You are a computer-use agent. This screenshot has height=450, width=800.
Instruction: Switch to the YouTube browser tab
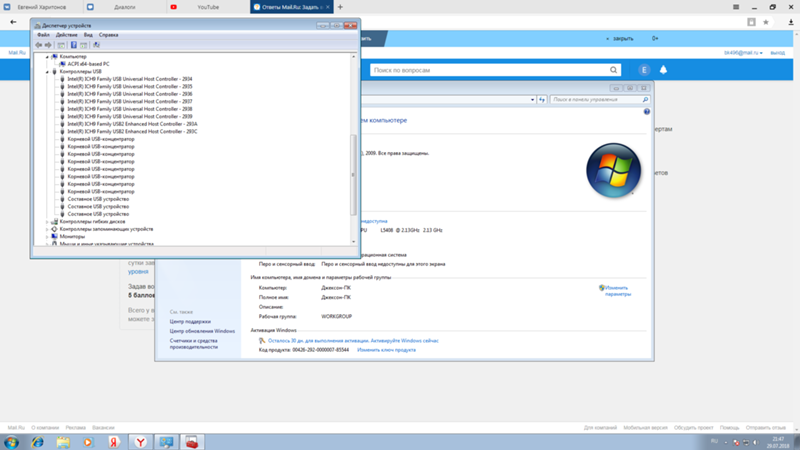[208, 7]
